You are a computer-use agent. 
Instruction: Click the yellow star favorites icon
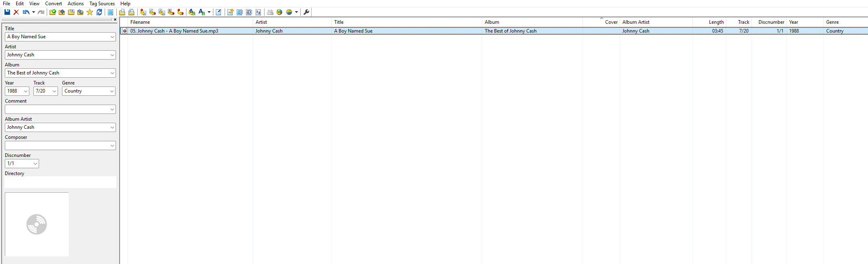(x=90, y=12)
